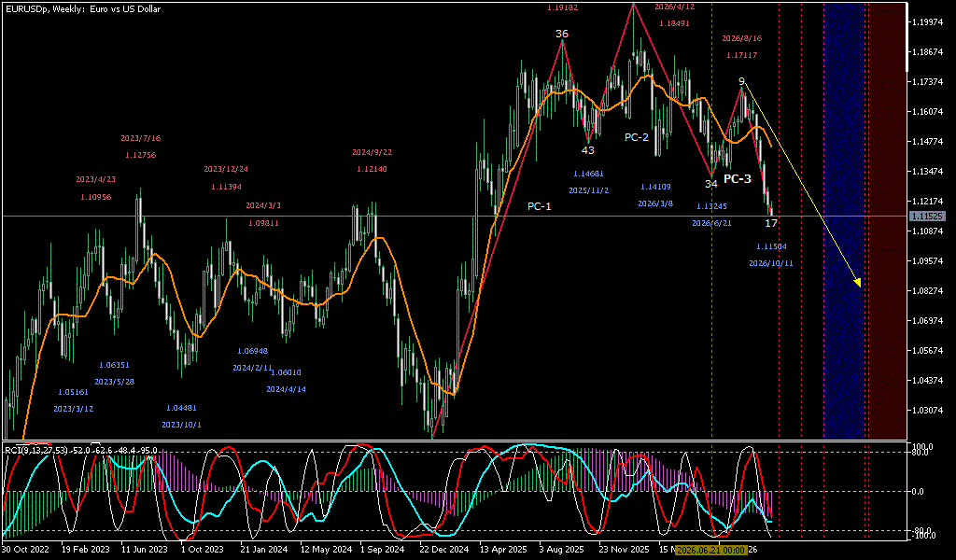Image resolution: width=956 pixels, height=560 pixels.
Task: Select the date label 2023/3/12
Action: point(73,409)
